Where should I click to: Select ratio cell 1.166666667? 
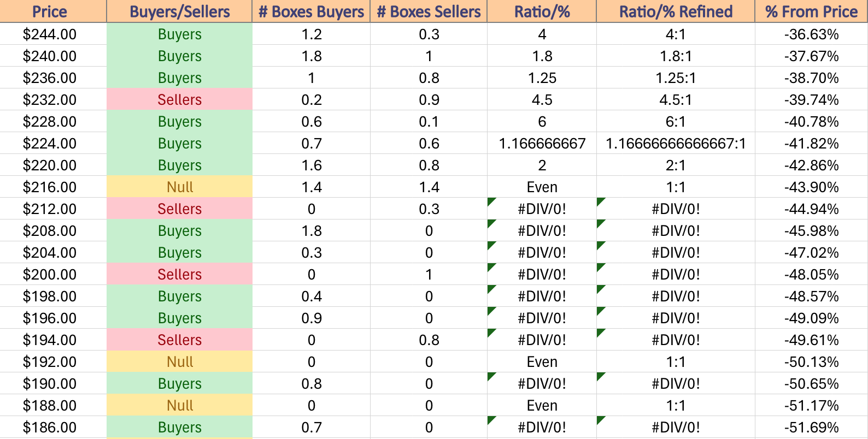pyautogui.click(x=542, y=143)
